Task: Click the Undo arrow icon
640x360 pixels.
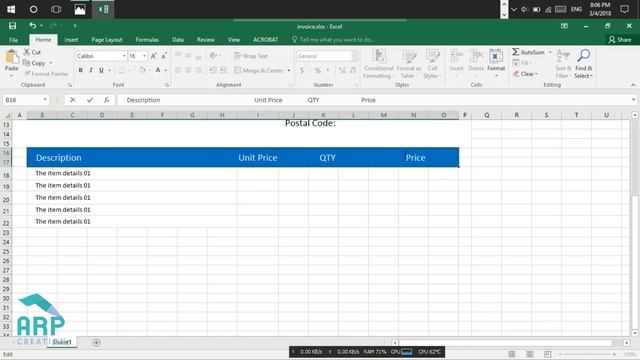Action: pos(33,26)
